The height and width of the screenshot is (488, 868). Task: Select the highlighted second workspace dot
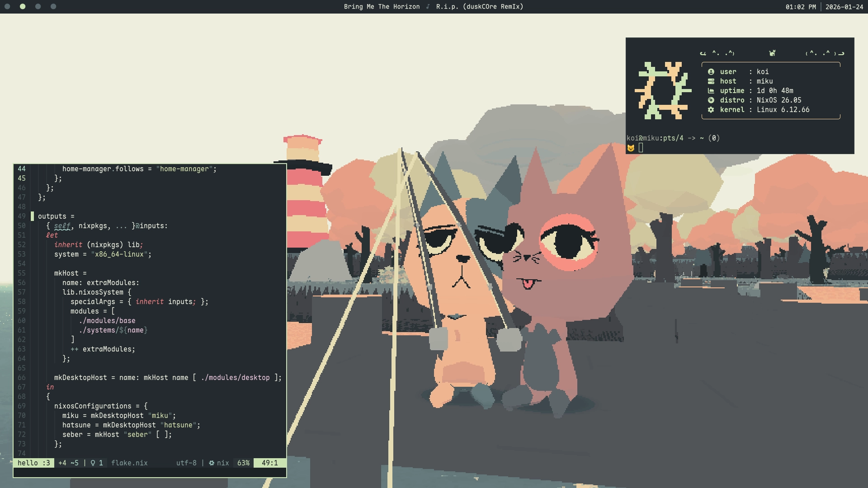pyautogui.click(x=22, y=6)
